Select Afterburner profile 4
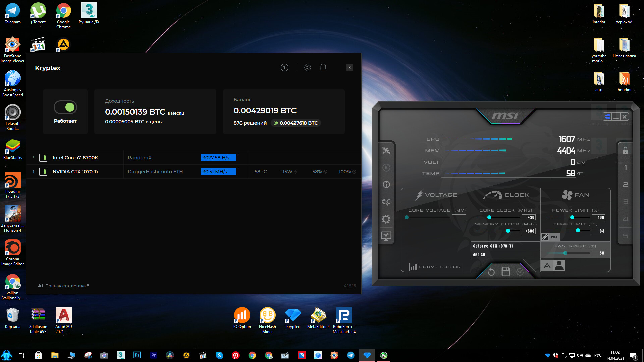The image size is (644, 362). (x=625, y=219)
